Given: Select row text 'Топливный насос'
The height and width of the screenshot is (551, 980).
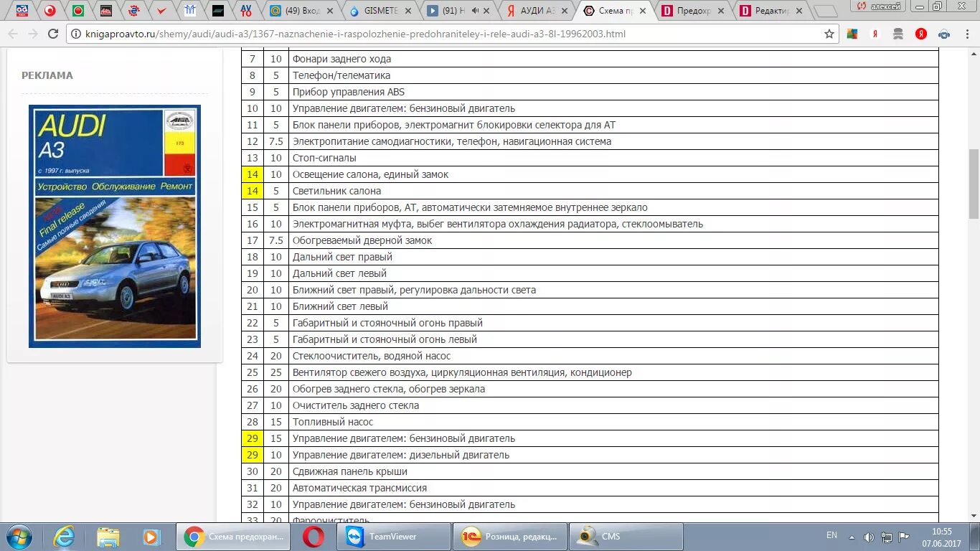Looking at the screenshot, I should (333, 422).
